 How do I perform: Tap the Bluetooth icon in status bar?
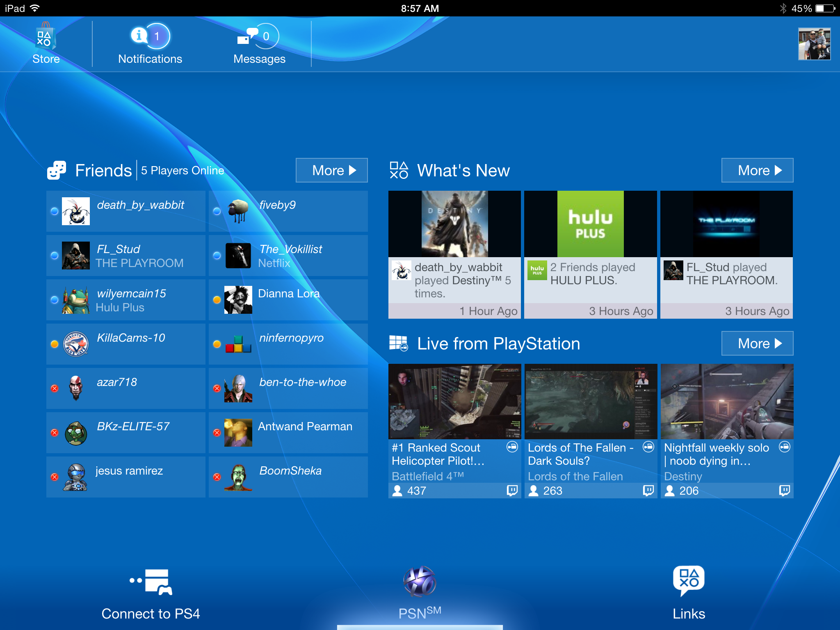coord(783,8)
